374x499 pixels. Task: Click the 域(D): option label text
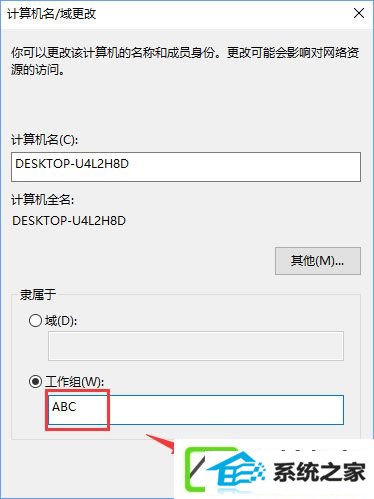61,321
